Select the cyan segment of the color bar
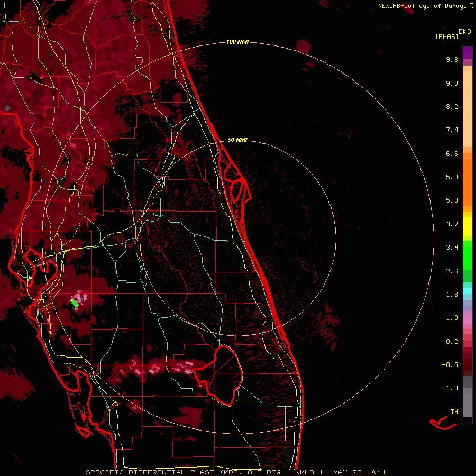Viewport: 476px width, 476px height. 467,291
